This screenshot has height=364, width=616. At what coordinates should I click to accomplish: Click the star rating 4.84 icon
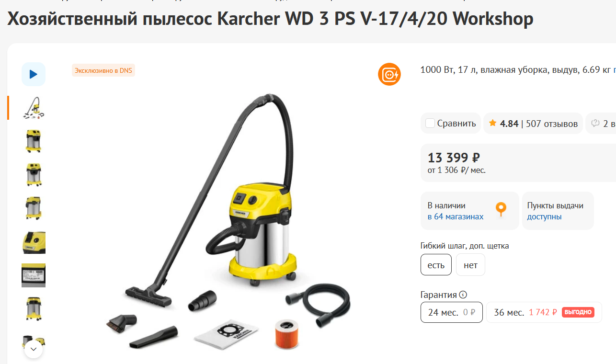[x=492, y=123]
